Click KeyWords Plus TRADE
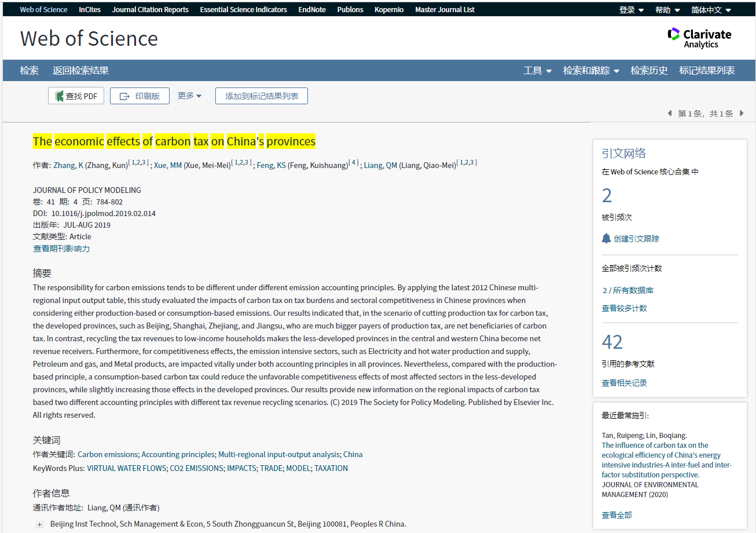 (271, 469)
